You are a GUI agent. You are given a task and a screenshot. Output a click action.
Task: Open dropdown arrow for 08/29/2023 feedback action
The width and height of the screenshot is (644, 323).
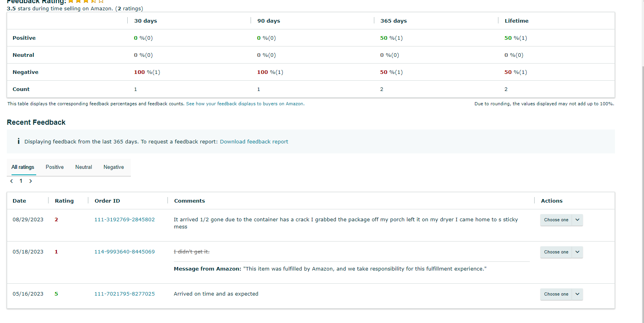(577, 220)
